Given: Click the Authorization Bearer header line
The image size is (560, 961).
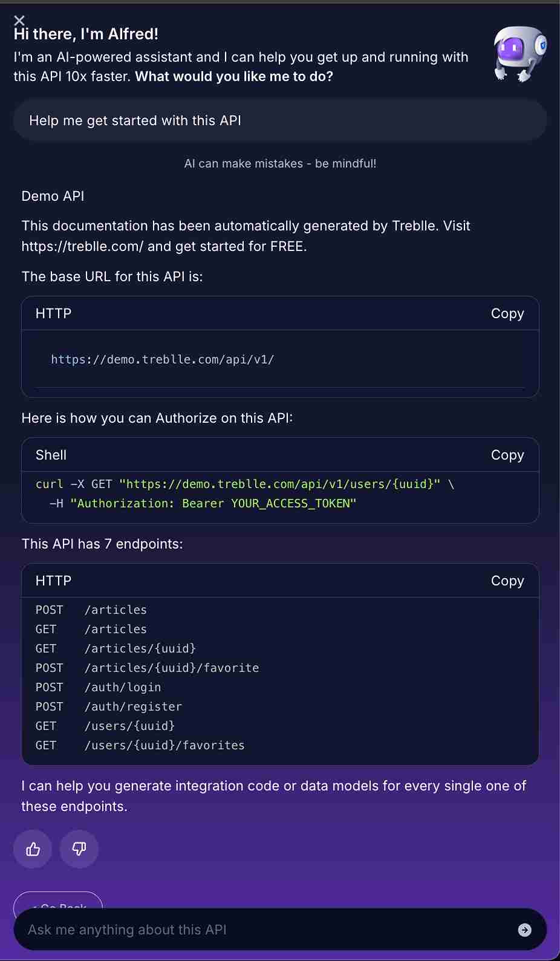Looking at the screenshot, I should [x=203, y=504].
